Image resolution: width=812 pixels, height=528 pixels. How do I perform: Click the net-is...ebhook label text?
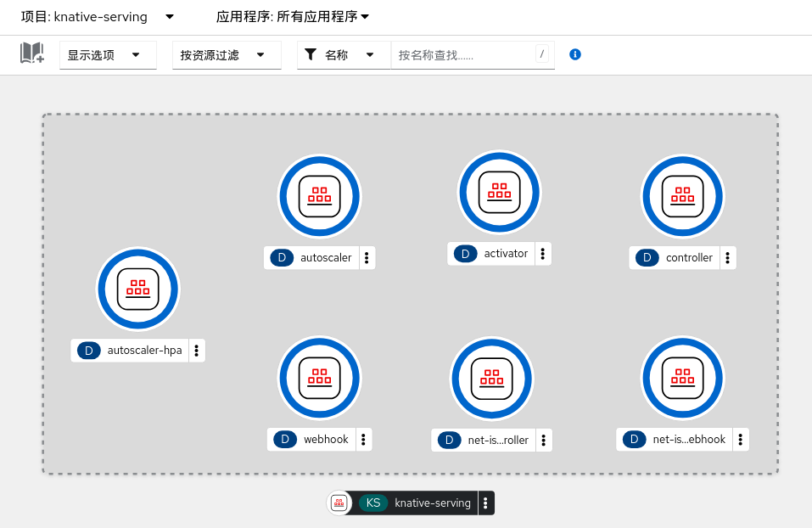(689, 440)
